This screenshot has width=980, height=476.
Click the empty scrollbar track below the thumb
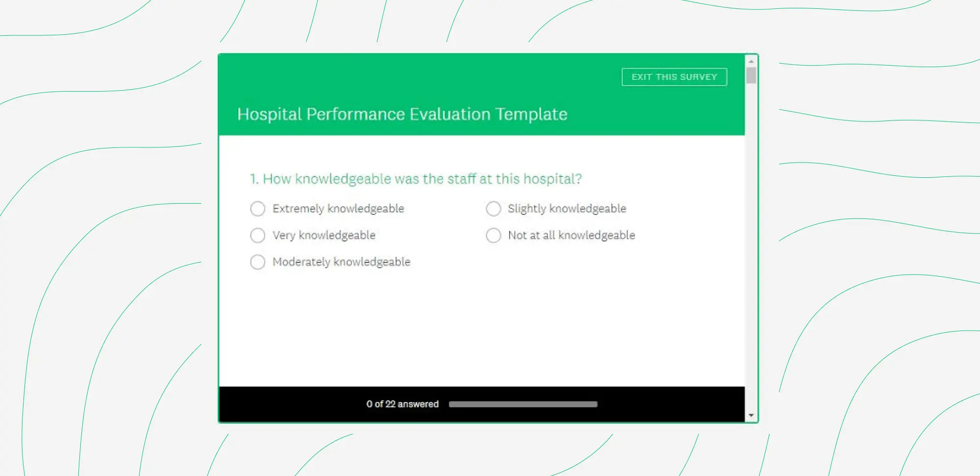point(751,245)
